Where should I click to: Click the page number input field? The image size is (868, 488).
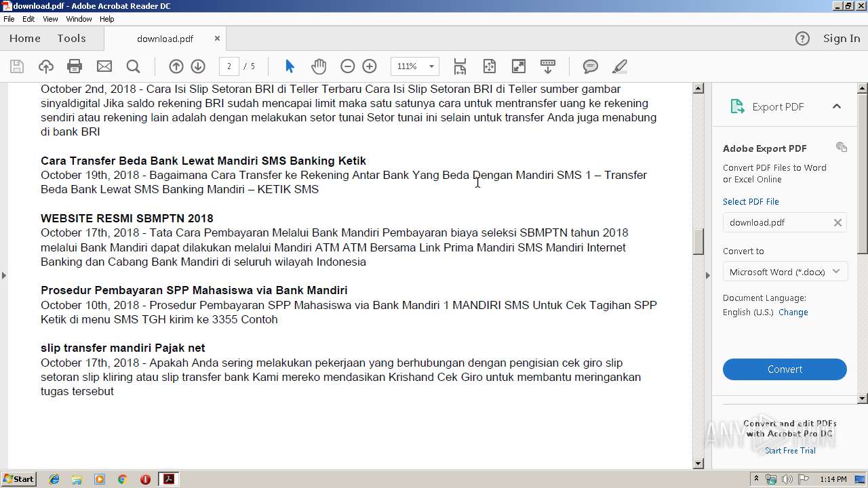(229, 66)
